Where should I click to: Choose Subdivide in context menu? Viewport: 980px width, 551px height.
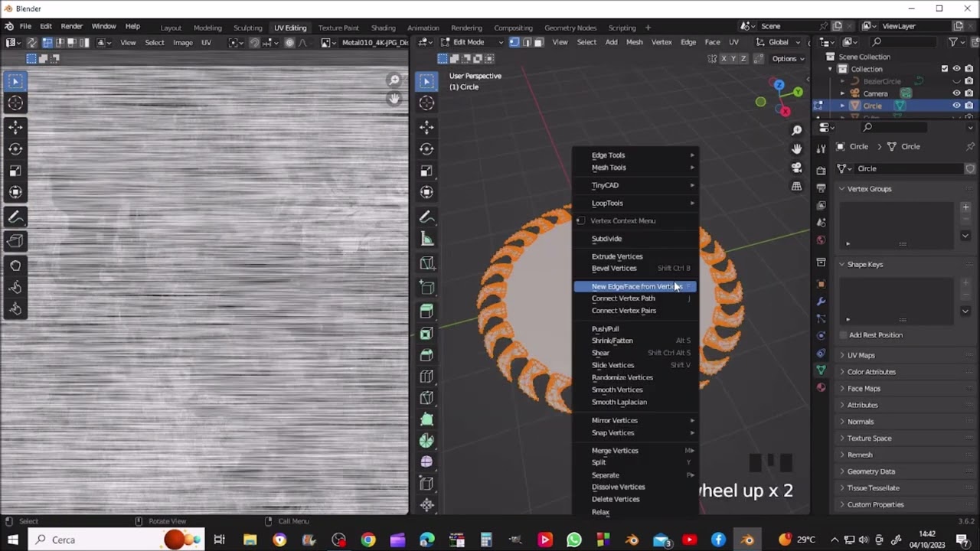tap(635, 239)
